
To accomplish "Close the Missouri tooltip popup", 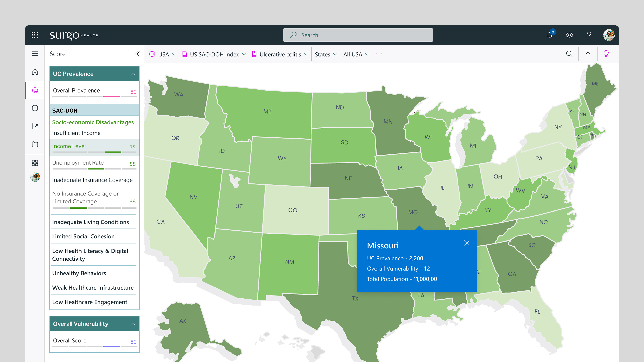I will (467, 243).
